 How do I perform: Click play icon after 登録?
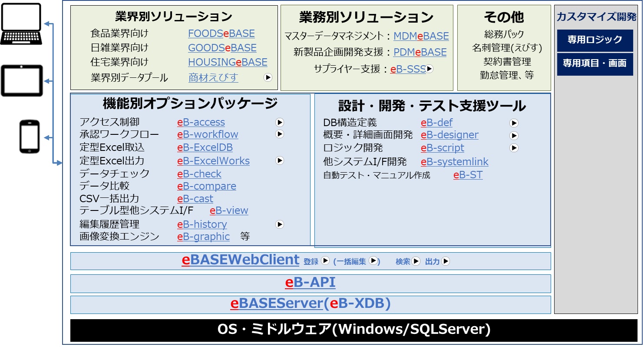(x=325, y=261)
